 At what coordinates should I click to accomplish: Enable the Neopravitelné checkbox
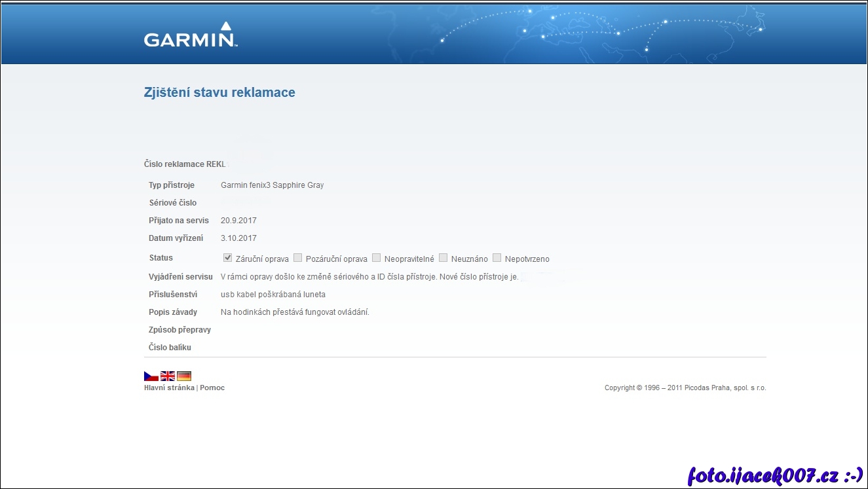tap(377, 258)
